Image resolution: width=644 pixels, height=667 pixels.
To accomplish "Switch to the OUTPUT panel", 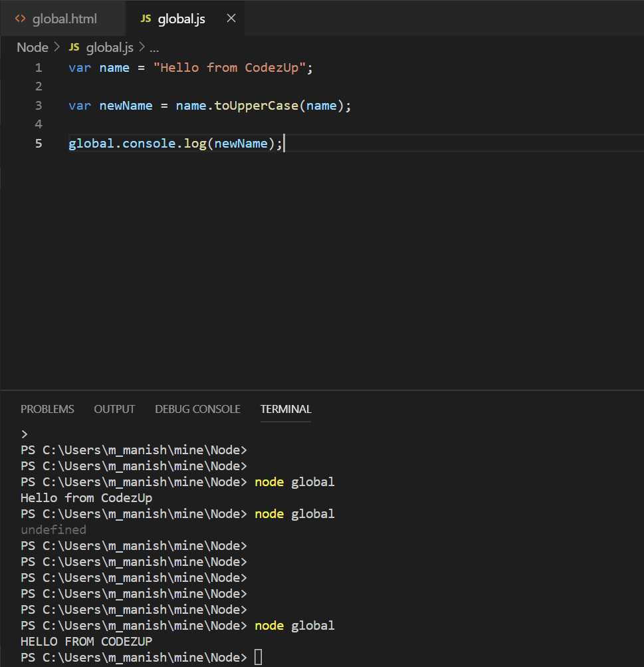I will coord(114,409).
